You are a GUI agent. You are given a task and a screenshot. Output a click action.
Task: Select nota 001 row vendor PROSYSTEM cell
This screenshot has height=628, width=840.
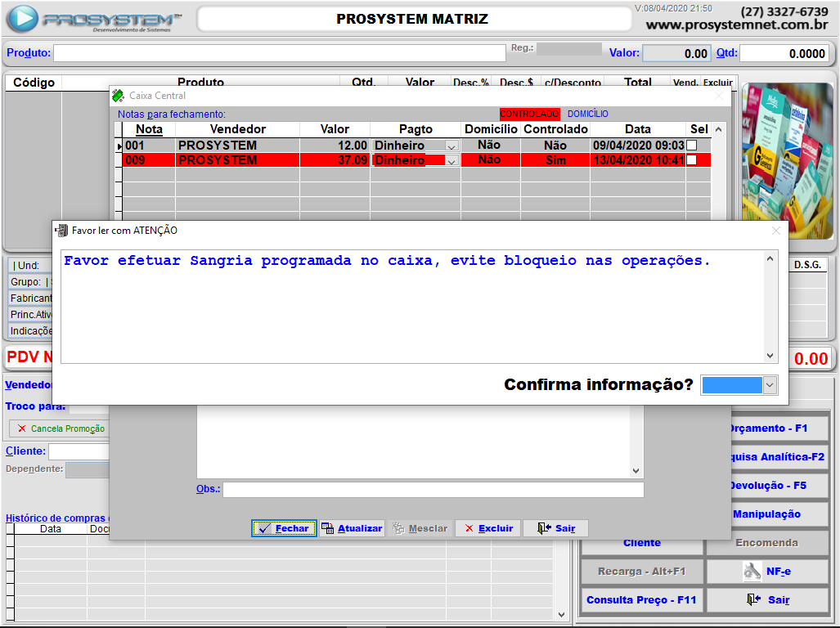[238, 146]
